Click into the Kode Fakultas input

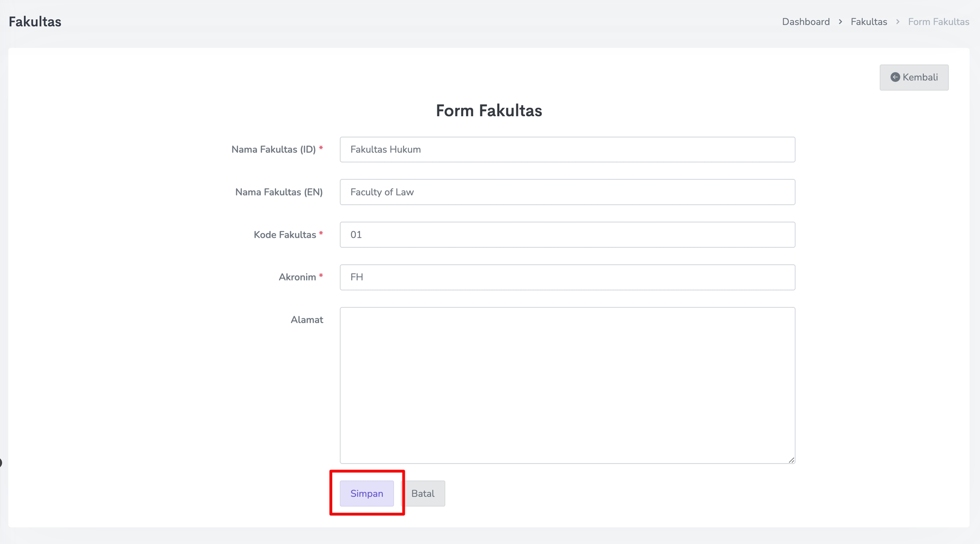tap(567, 235)
